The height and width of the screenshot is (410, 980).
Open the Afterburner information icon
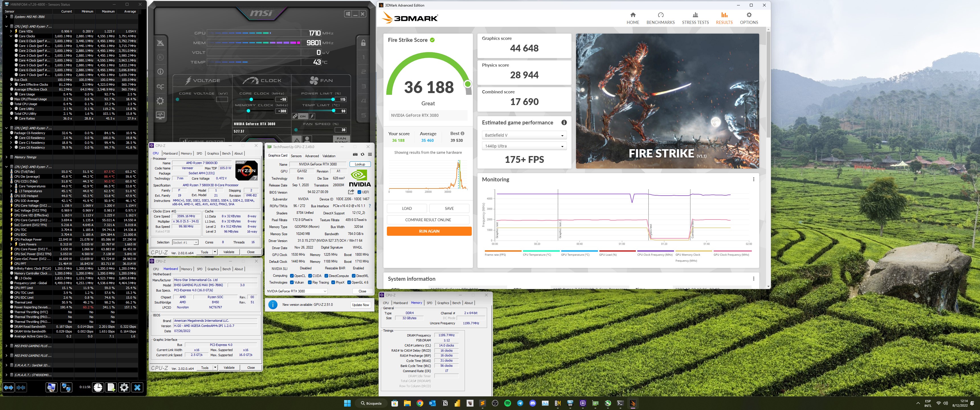click(x=160, y=71)
